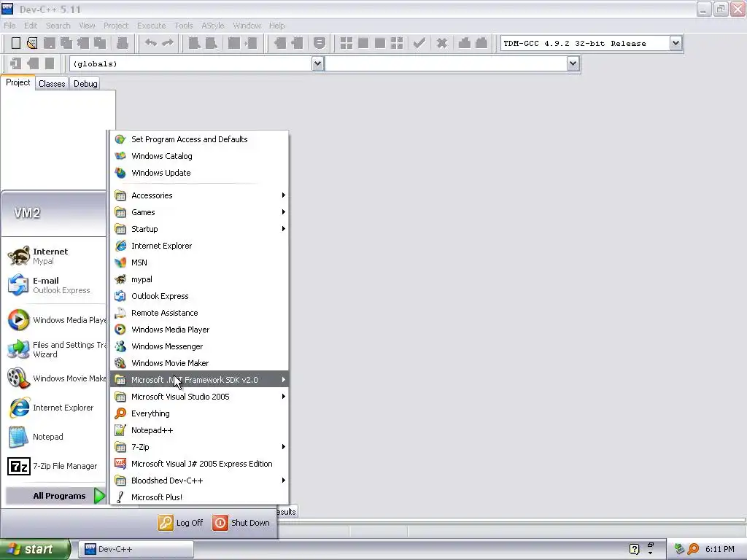747x560 pixels.
Task: Expand the Startup submenu
Action: point(199,229)
